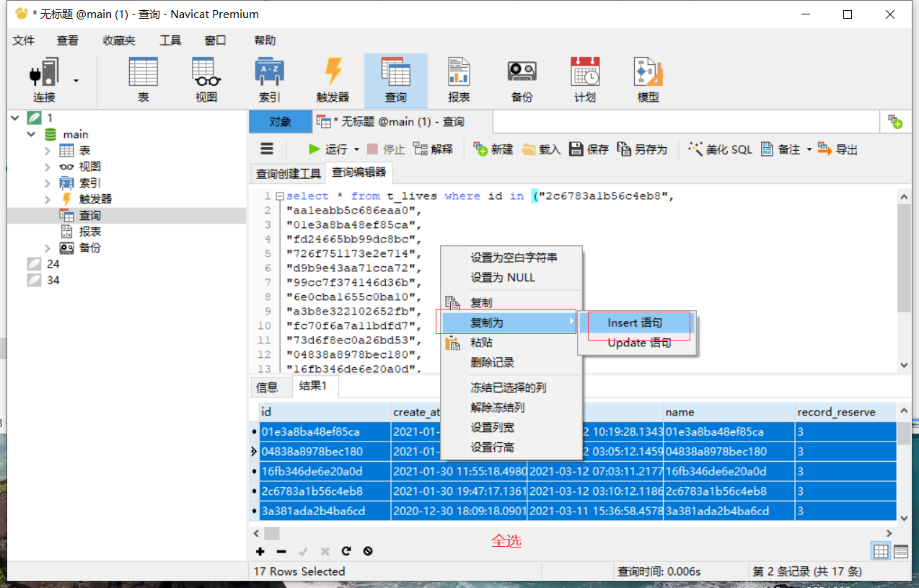Open the 查看 menu
The image size is (919, 588).
point(68,40)
